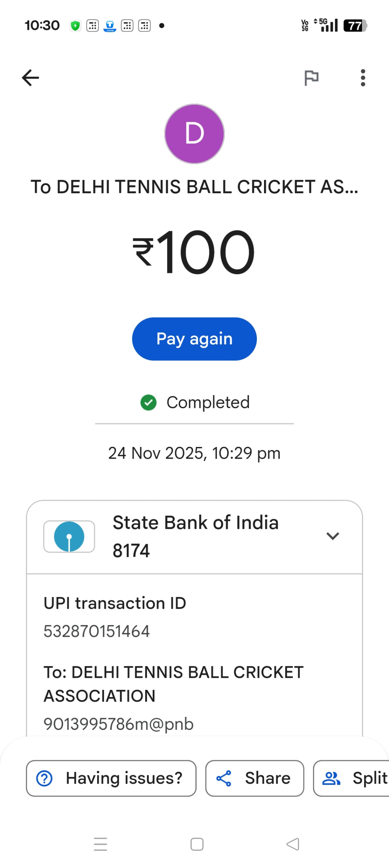
Task: Tap the recipient UPI address 9013995786m@pnb
Action: [x=119, y=724]
